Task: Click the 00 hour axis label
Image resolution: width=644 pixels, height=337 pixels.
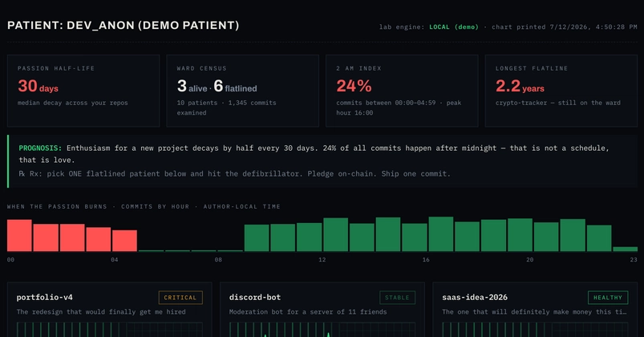Action: (10, 260)
